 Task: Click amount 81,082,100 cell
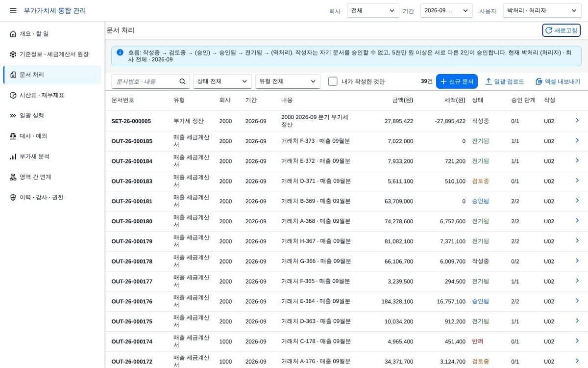point(399,241)
